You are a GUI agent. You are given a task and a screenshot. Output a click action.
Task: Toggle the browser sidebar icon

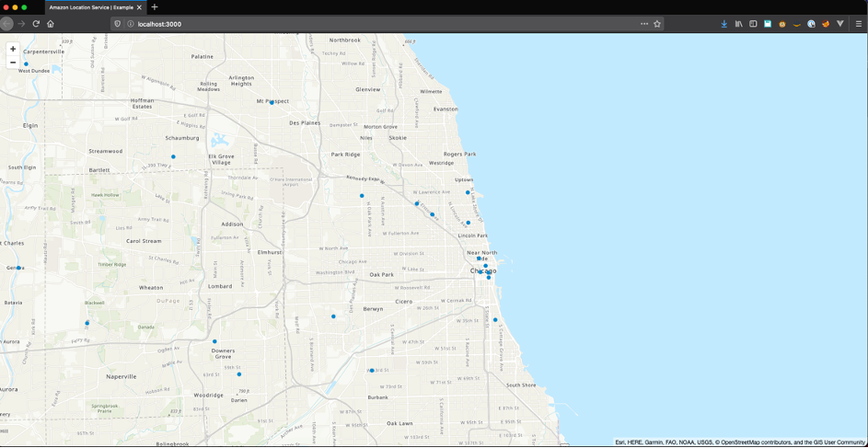[x=754, y=24]
